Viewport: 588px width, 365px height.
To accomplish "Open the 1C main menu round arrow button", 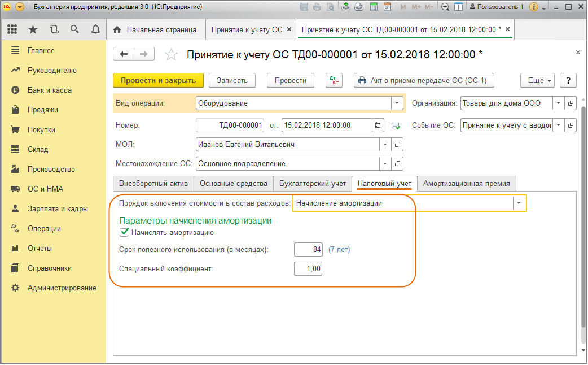I will coord(20,7).
